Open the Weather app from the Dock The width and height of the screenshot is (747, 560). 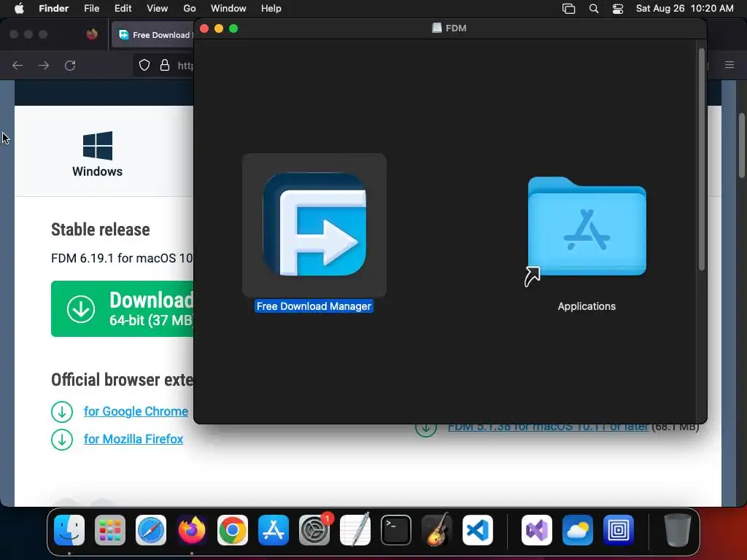coord(578,530)
